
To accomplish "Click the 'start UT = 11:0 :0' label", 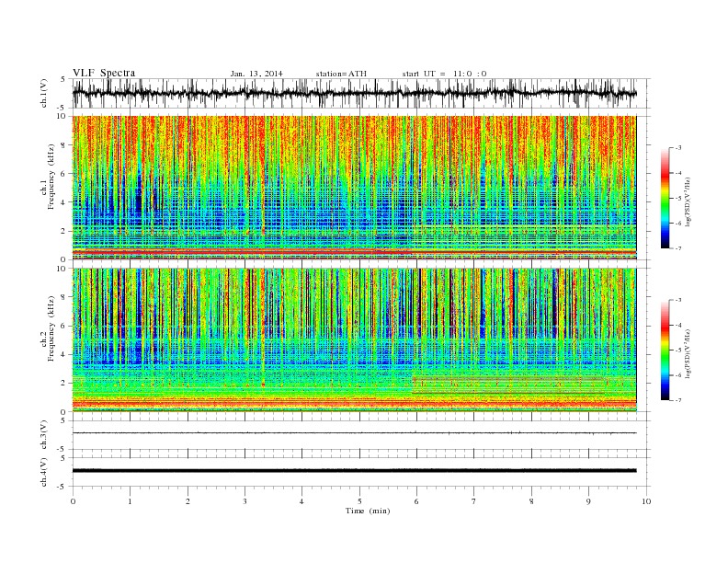I will [444, 74].
